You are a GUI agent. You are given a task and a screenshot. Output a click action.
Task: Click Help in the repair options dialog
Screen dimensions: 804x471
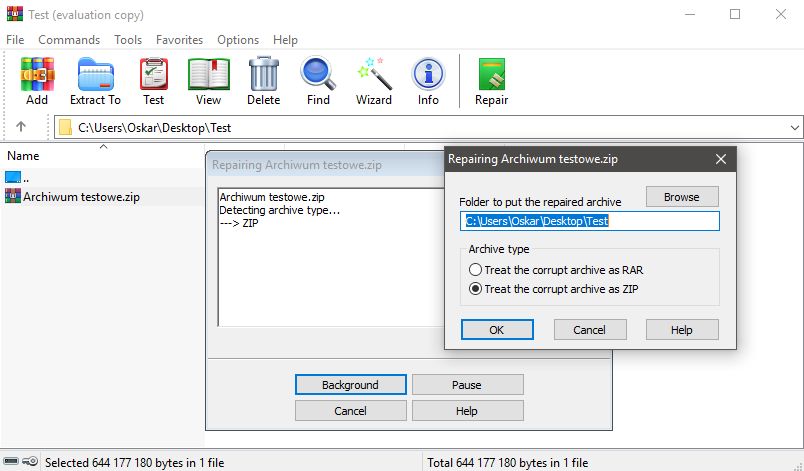[x=682, y=330]
